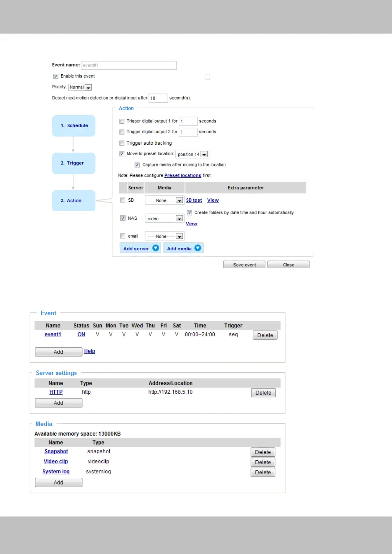Click ON status link for event1
The width and height of the screenshot is (392, 554).
click(81, 335)
